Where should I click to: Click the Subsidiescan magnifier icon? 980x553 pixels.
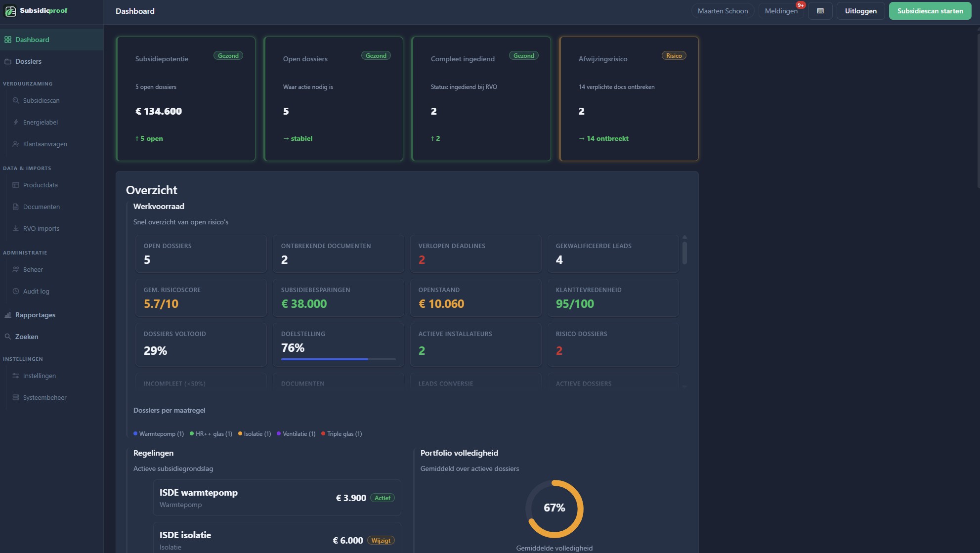click(x=16, y=100)
